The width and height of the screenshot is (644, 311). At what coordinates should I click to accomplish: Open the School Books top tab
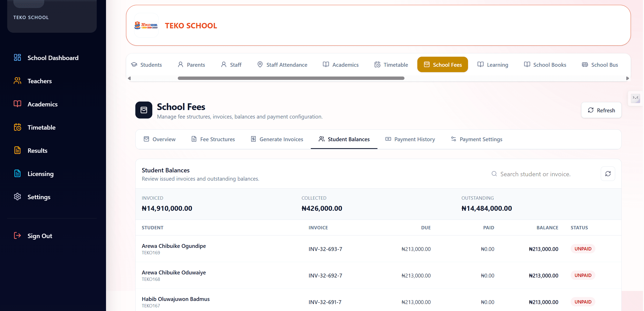tap(545, 65)
